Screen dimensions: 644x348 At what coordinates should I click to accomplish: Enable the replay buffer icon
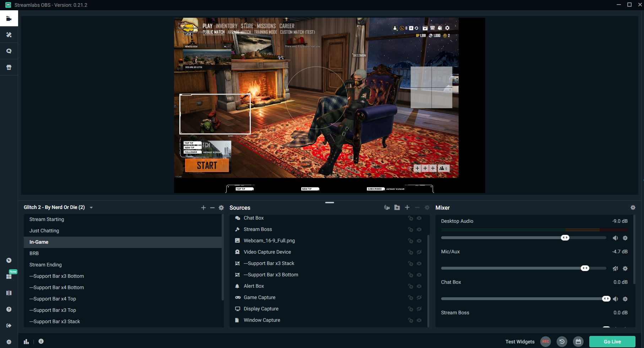(x=562, y=342)
